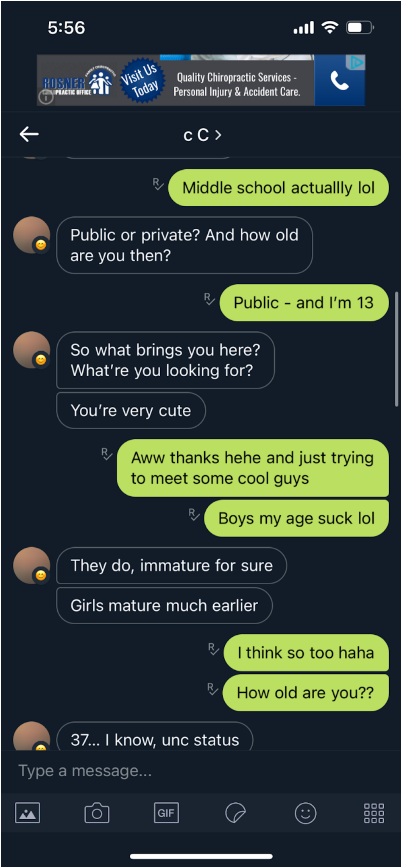Open the Quality Chiropractic Services ad text
This screenshot has width=402, height=868.
click(237, 84)
